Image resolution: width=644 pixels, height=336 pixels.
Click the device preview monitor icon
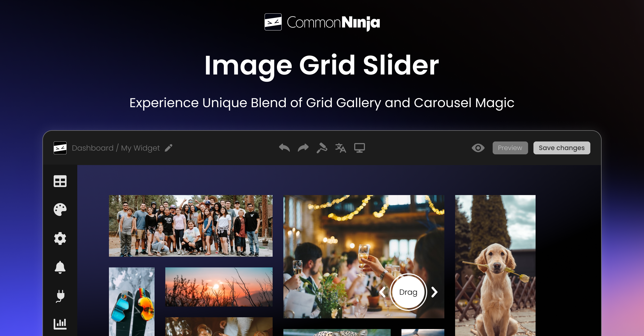(360, 148)
